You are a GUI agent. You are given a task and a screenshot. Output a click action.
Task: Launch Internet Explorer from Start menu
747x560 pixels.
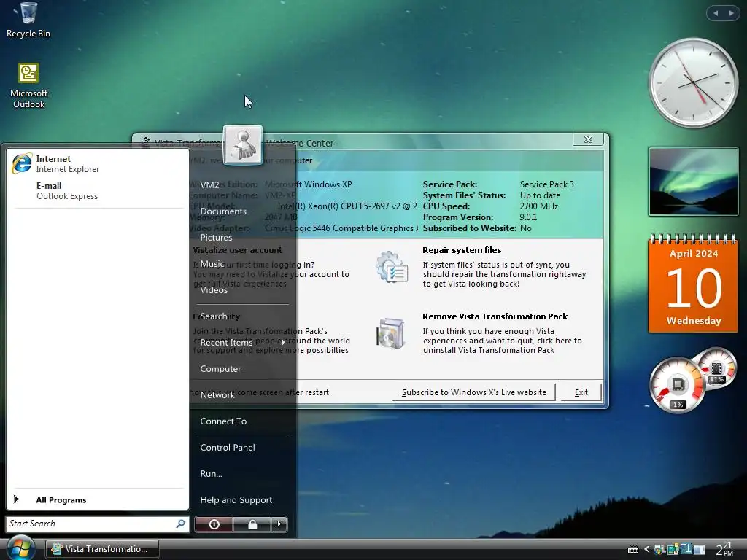pyautogui.click(x=98, y=164)
